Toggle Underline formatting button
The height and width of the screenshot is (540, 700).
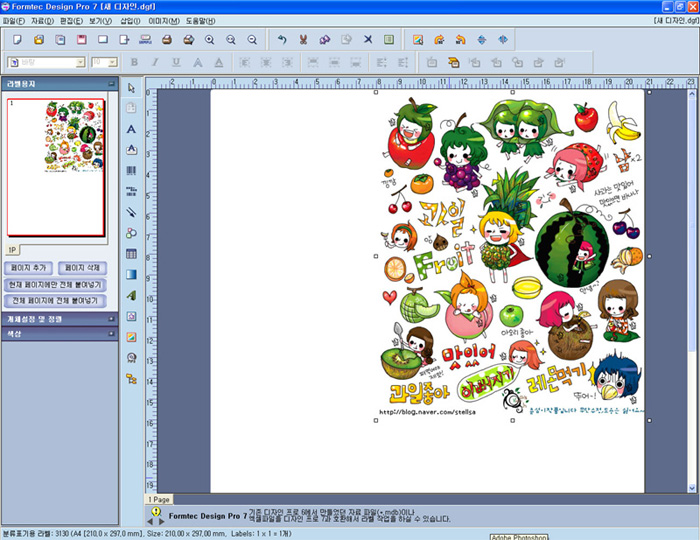tap(176, 62)
